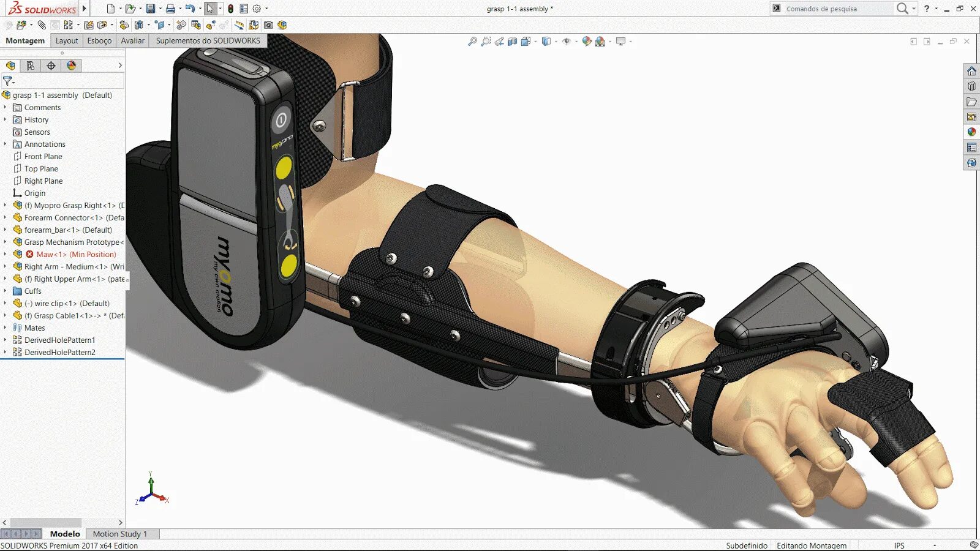Click the feature tree horizontal scrollbar
The width and height of the screenshot is (980, 551).
pos(46,522)
